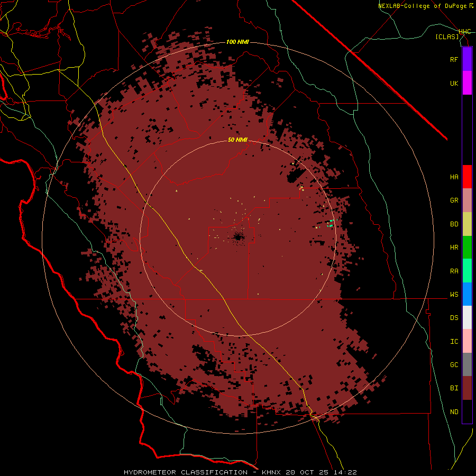The width and height of the screenshot is (476, 476).
Task: Click the HA red legend swatch
Action: (467, 177)
